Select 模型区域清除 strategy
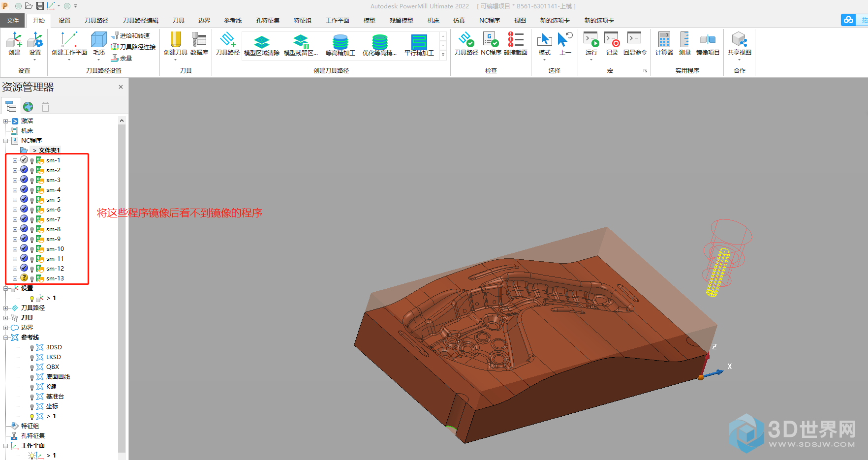Screen dimensions: 868x460 (262, 46)
